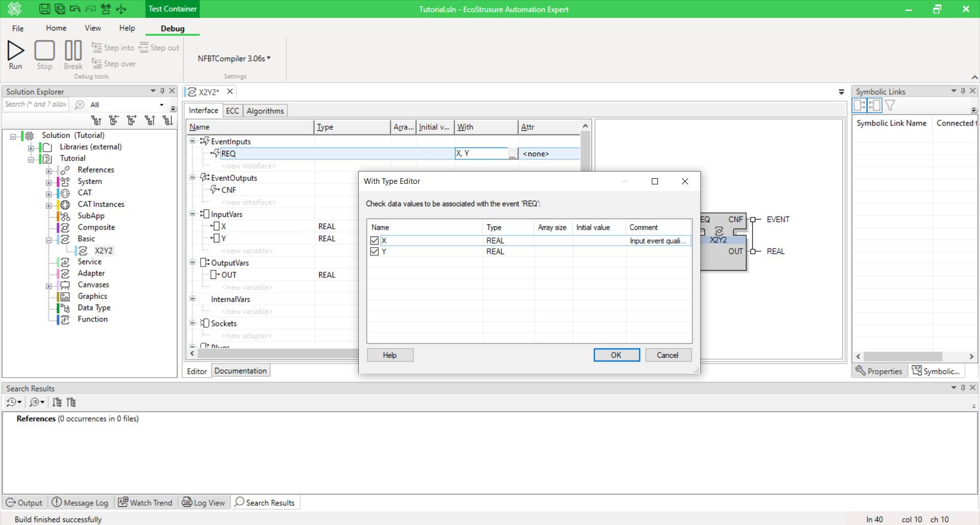
Task: Collapse the OutputVars group
Action: point(192,262)
